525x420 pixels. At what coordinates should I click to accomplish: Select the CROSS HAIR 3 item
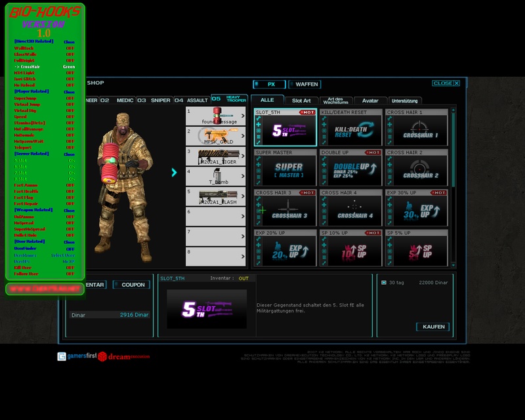[x=285, y=207]
